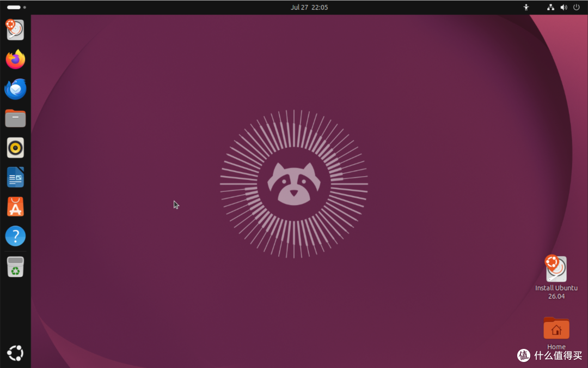Launch Rhythmbox music player

pyautogui.click(x=15, y=148)
